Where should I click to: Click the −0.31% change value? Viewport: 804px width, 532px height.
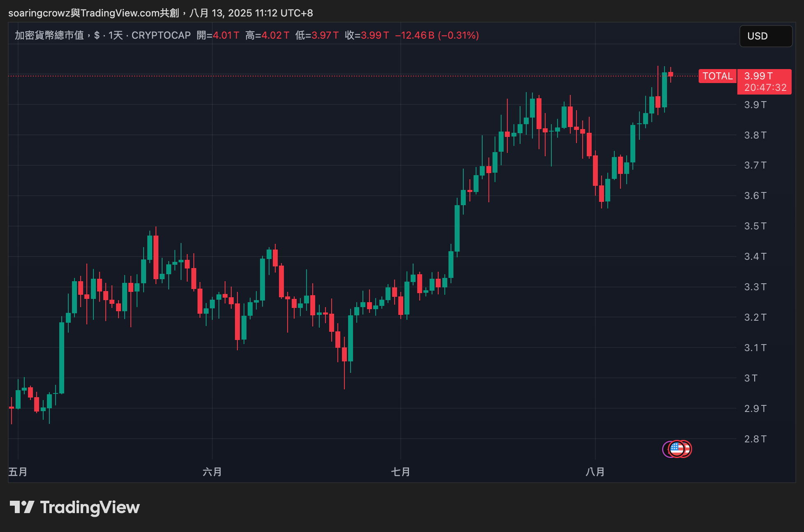(x=457, y=35)
